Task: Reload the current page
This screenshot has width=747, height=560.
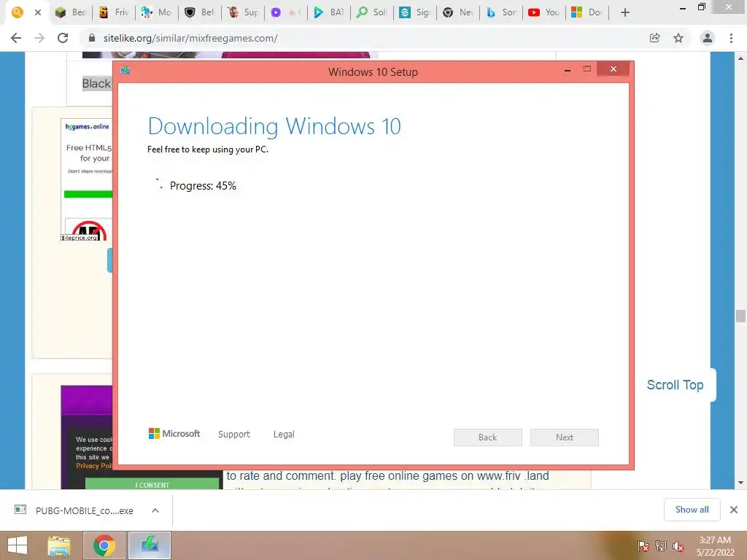Action: pos(63,38)
